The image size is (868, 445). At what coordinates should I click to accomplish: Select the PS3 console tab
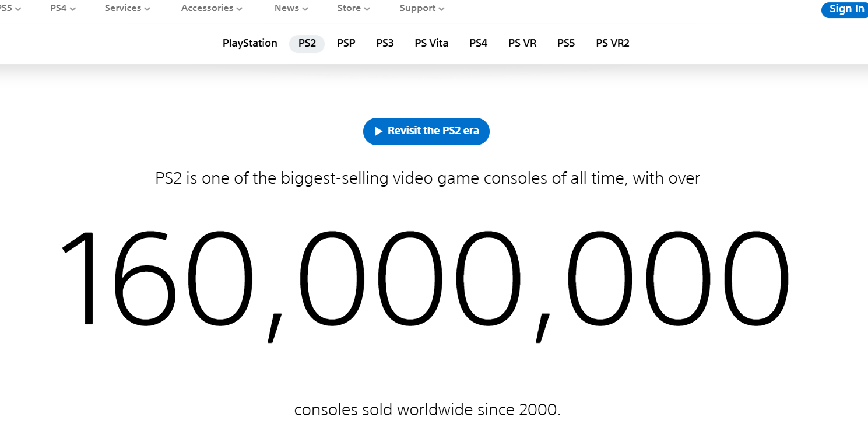tap(385, 43)
